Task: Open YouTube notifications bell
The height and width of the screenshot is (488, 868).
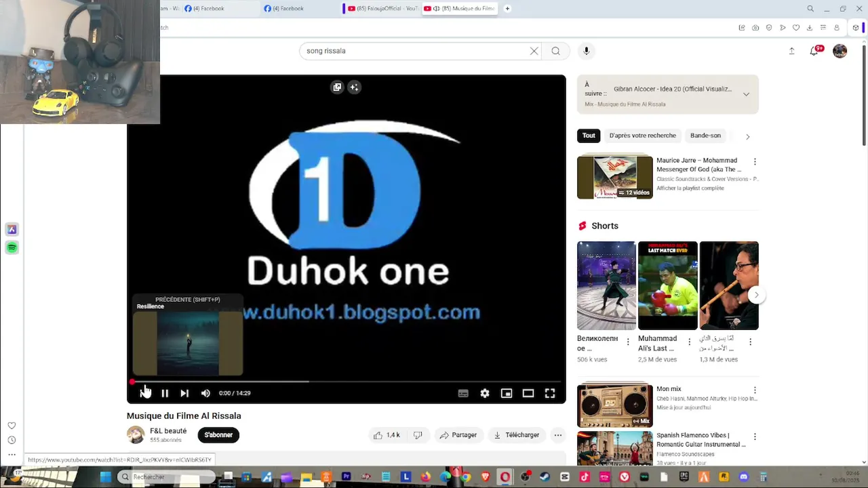Action: click(x=814, y=51)
